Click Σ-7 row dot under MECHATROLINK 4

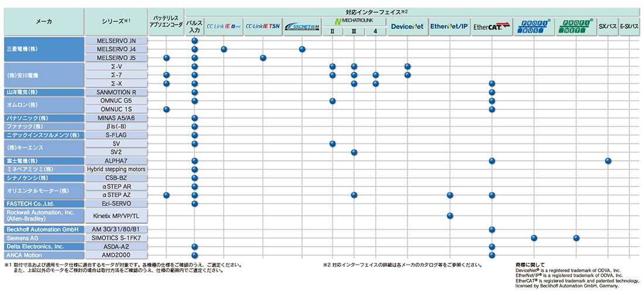click(x=375, y=75)
